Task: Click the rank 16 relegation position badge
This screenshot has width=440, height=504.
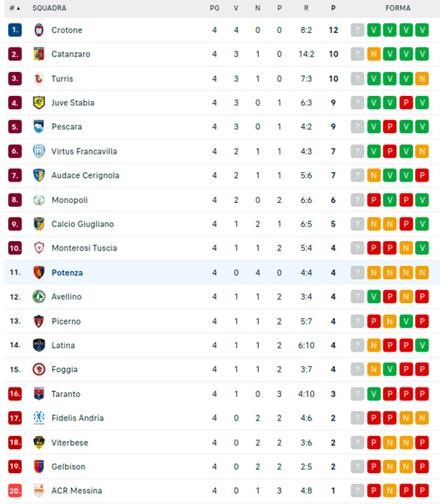Action: point(15,394)
